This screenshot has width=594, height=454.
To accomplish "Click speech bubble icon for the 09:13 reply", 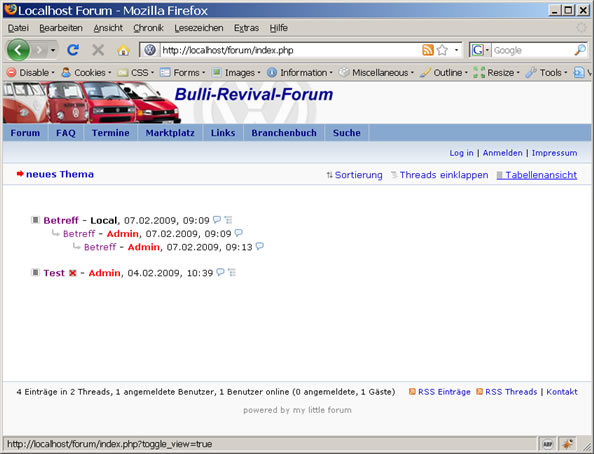I will pyautogui.click(x=259, y=246).
